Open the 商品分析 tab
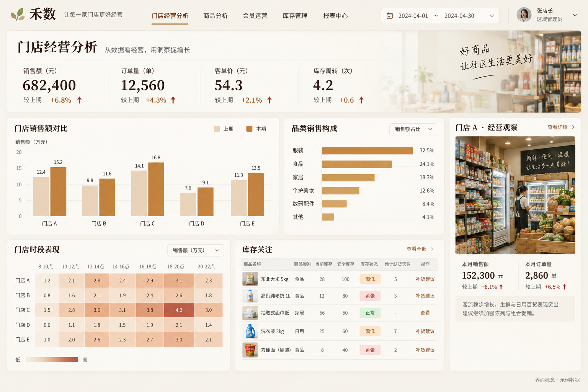The width and height of the screenshot is (588, 392). tap(216, 16)
